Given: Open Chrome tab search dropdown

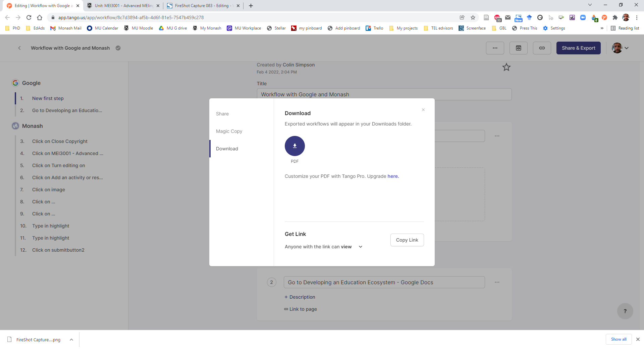Looking at the screenshot, I should point(590,5).
